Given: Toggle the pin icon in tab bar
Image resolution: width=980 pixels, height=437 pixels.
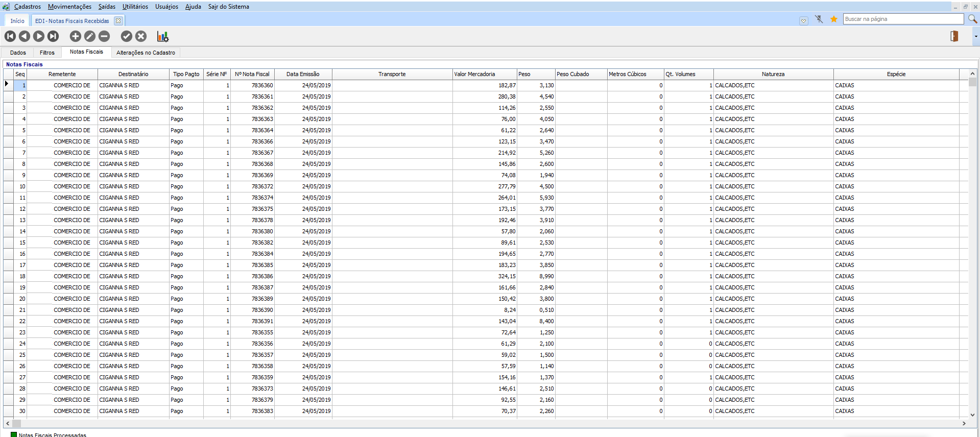Looking at the screenshot, I should [x=819, y=19].
